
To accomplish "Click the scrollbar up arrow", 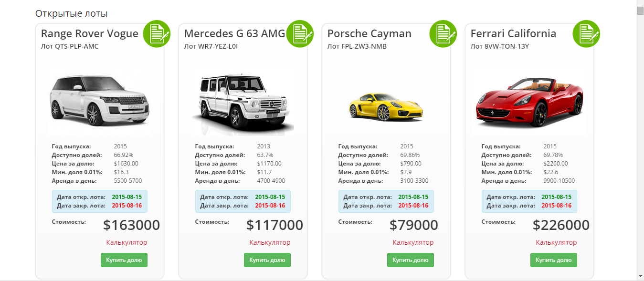I will (640, 3).
